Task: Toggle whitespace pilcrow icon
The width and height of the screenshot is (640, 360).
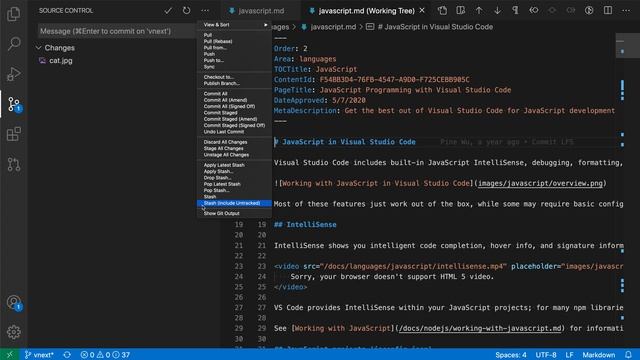Action: click(516, 11)
